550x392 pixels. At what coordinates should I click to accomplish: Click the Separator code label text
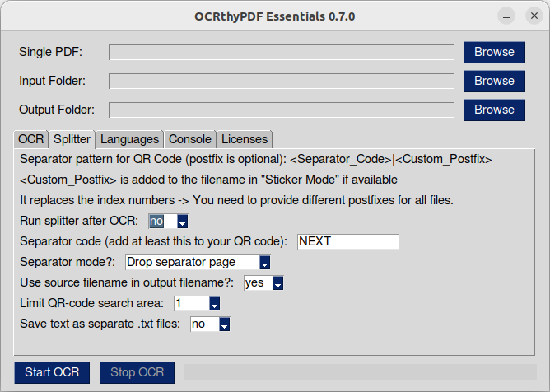click(153, 241)
